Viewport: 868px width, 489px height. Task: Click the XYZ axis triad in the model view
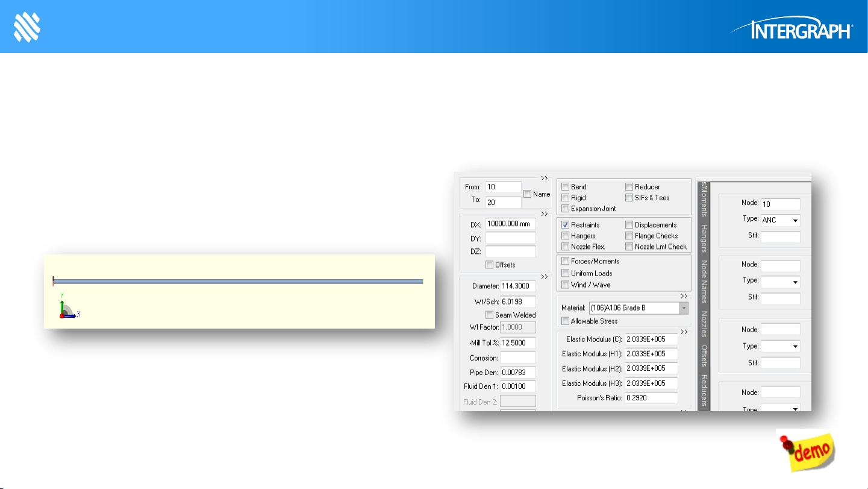coord(68,308)
